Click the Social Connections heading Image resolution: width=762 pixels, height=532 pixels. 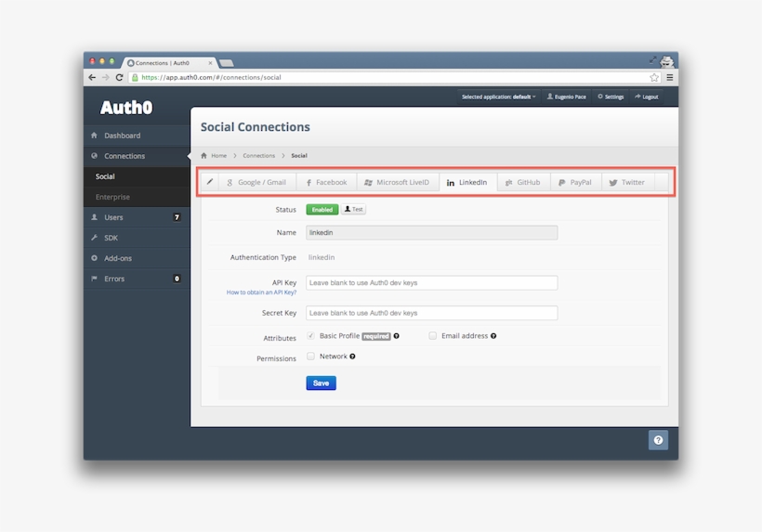256,126
